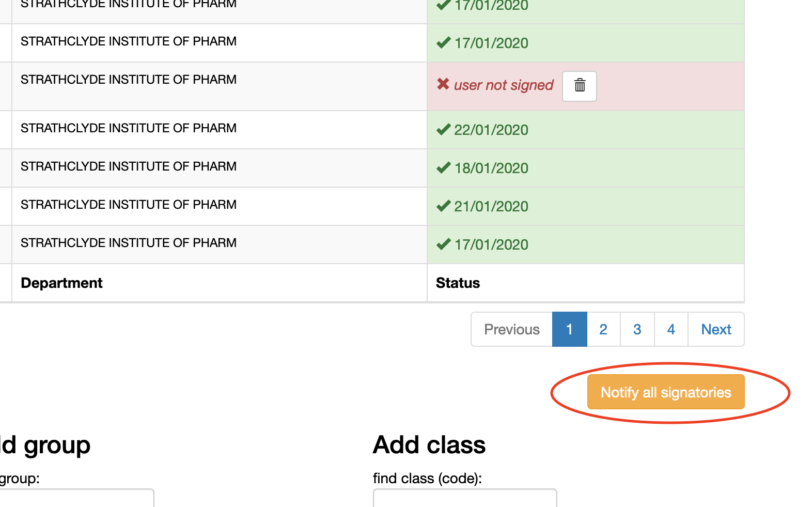Click the Department column footer header
812x507 pixels.
pyautogui.click(x=62, y=283)
